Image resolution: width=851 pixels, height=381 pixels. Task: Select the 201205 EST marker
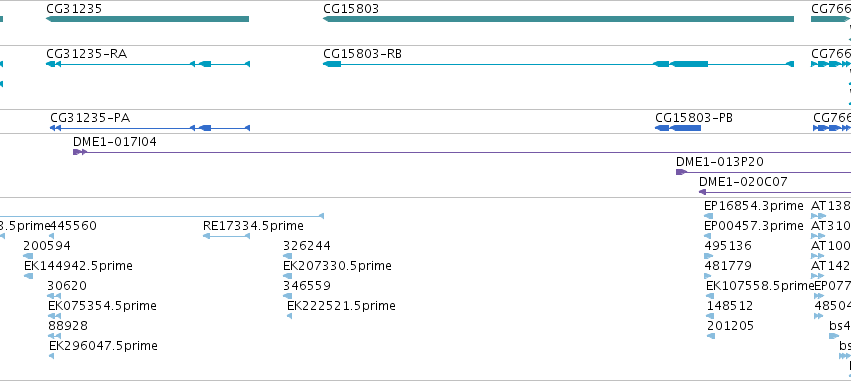pyautogui.click(x=711, y=336)
